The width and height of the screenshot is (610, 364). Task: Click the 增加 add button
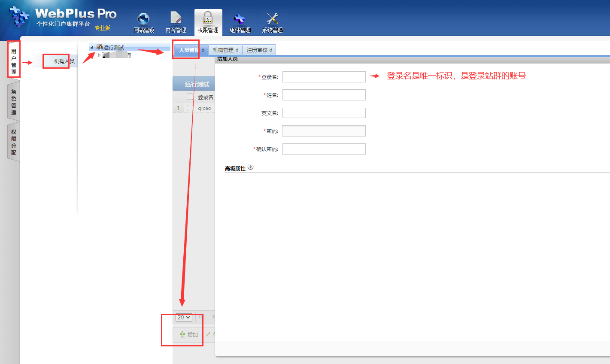(189, 334)
